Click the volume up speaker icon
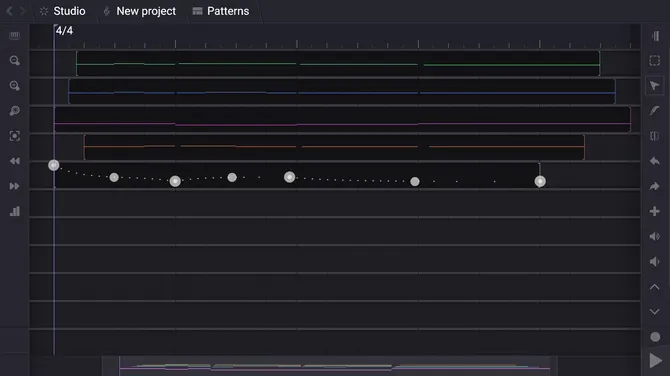The height and width of the screenshot is (376, 670). click(x=655, y=236)
